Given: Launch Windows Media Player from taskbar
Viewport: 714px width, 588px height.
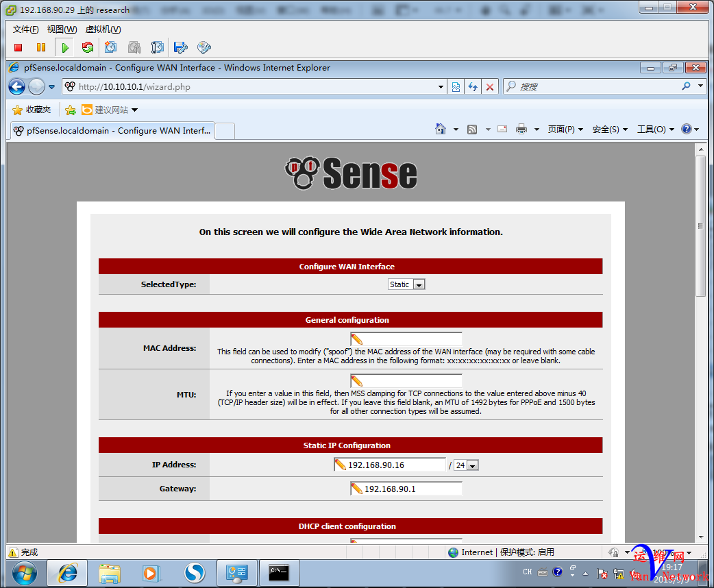Looking at the screenshot, I should pyautogui.click(x=151, y=573).
